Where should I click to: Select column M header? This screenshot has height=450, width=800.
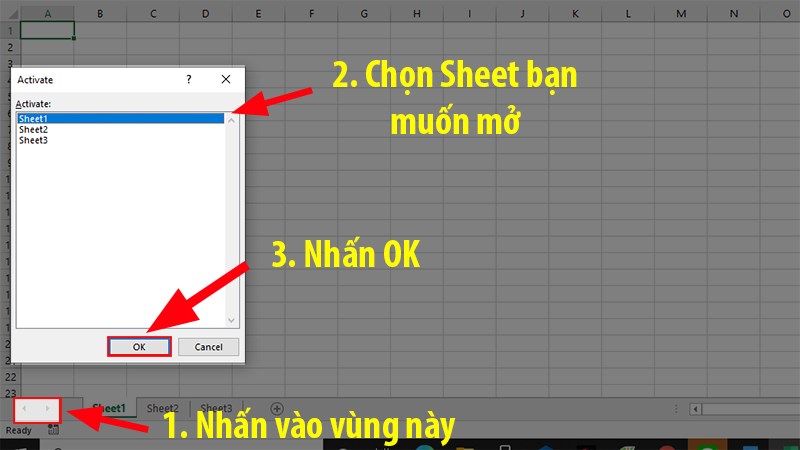click(681, 14)
